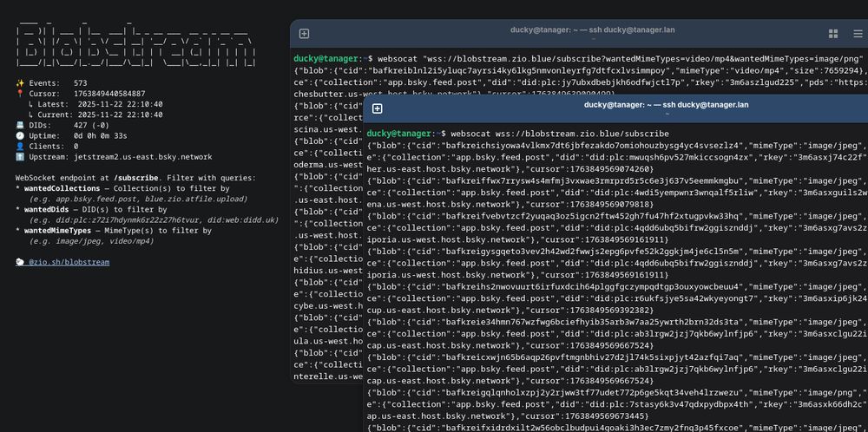The image size is (868, 432).
Task: Click the blob line with cid bafkreifvebvtzcf2yuqaq
Action: [x=617, y=216]
